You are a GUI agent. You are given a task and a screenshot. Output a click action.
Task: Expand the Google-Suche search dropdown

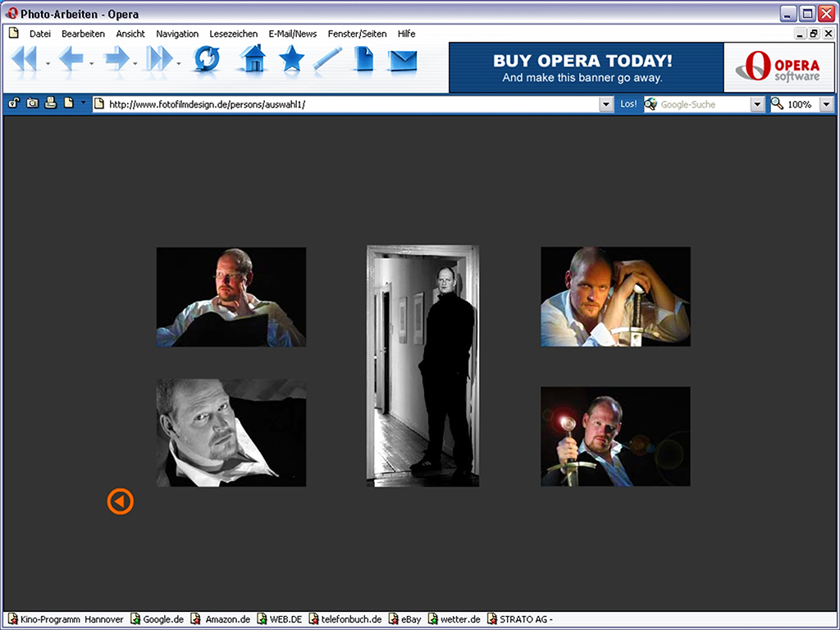tap(757, 104)
